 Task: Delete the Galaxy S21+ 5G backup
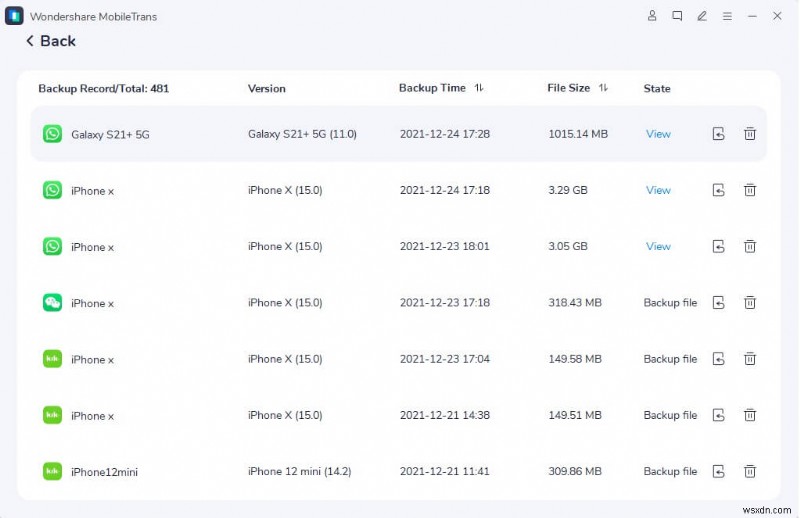coord(749,134)
